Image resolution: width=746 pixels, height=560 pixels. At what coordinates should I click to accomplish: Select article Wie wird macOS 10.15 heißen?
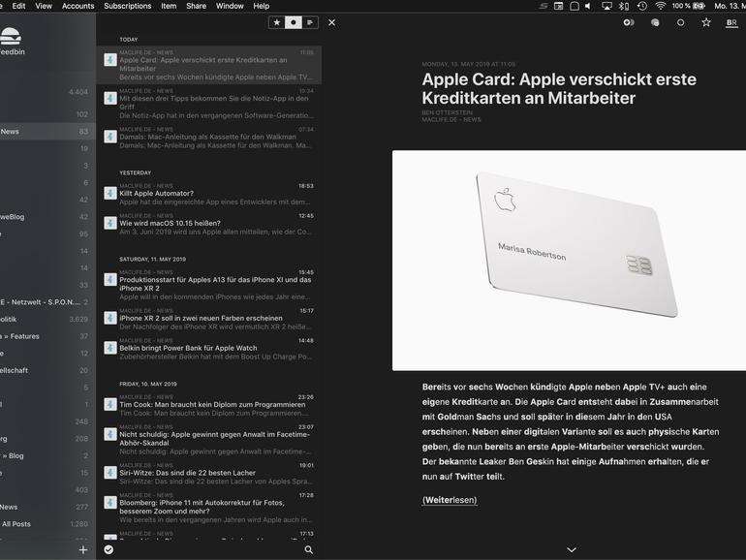pyautogui.click(x=209, y=224)
